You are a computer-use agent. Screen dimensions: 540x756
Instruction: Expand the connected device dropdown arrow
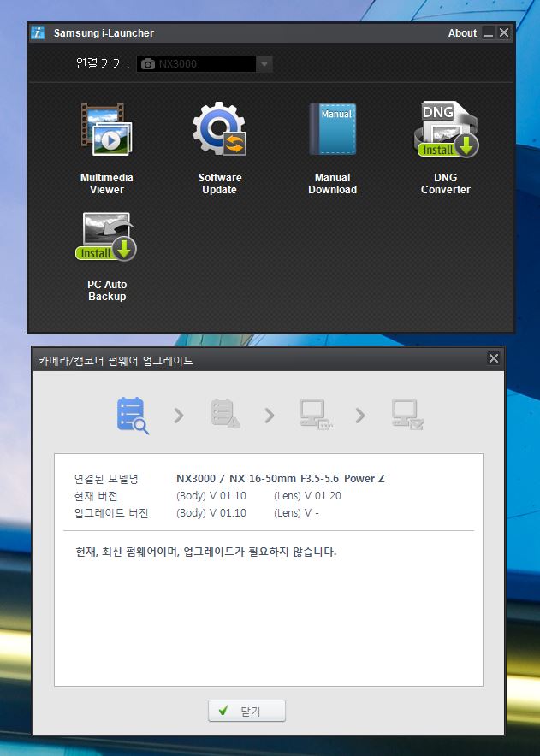point(264,64)
